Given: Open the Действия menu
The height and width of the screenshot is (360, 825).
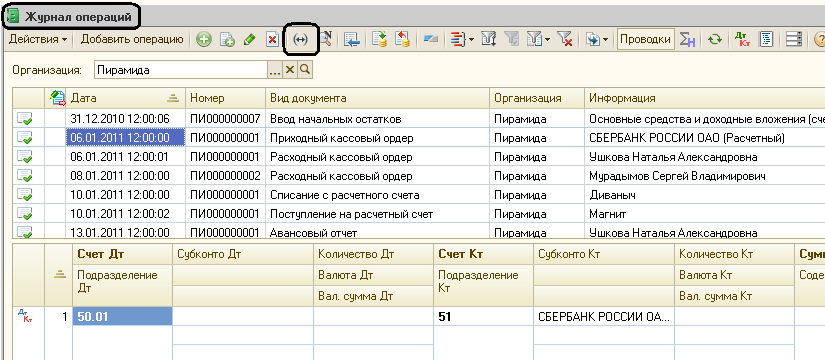Looking at the screenshot, I should point(38,39).
